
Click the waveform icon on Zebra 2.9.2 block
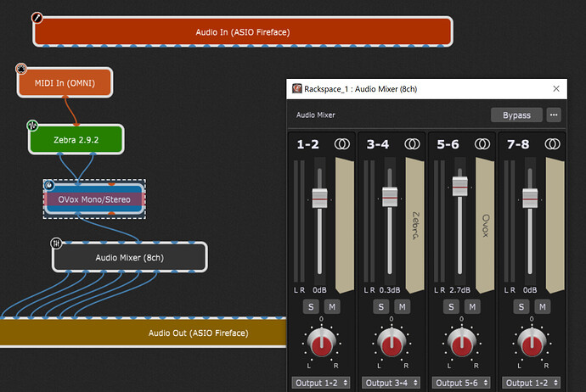point(32,126)
